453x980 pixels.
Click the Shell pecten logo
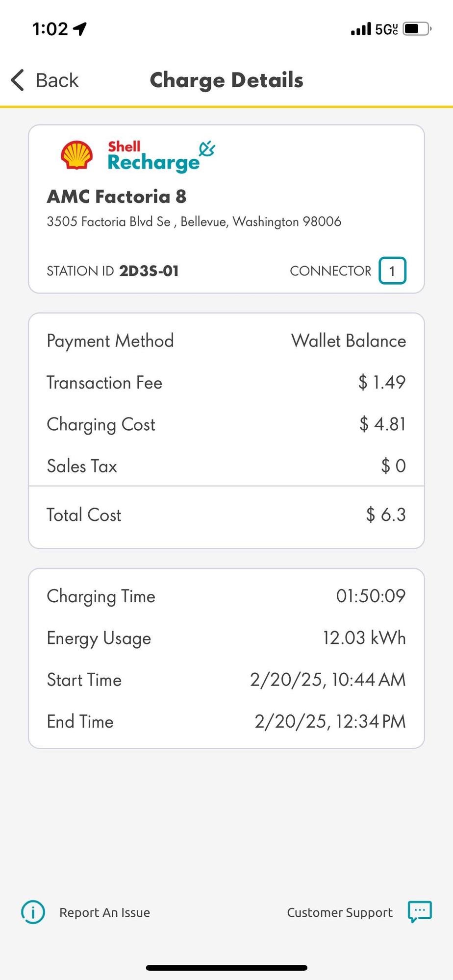point(76,155)
